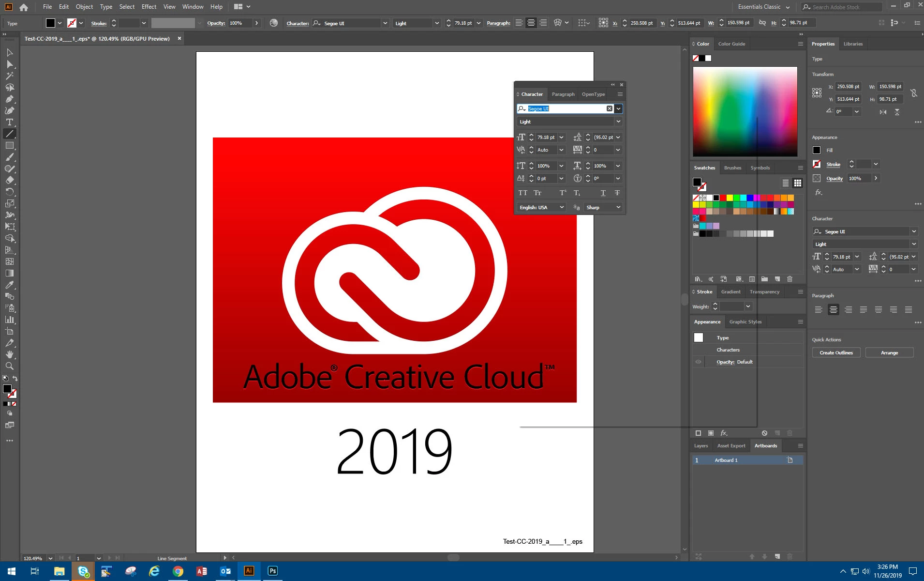Select the Zoom tool
Screen dimensions: 924x581
tap(10, 366)
